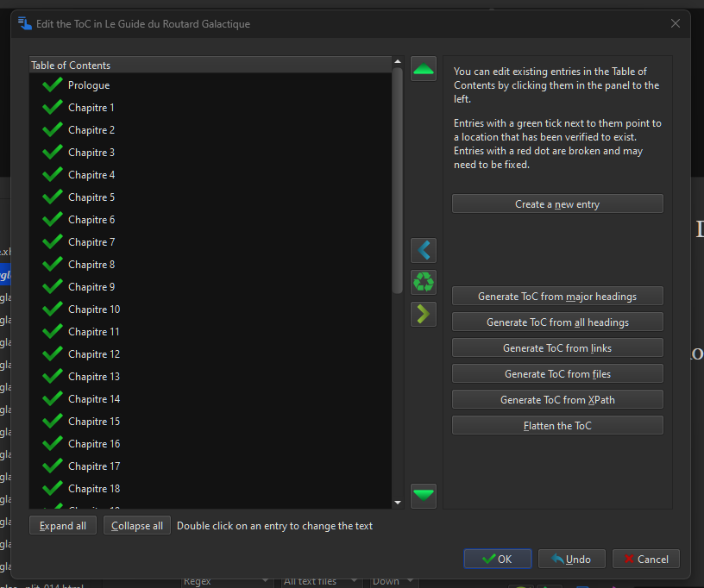The width and height of the screenshot is (704, 588).
Task: Click the blue unindent left arrow icon
Action: tap(424, 251)
